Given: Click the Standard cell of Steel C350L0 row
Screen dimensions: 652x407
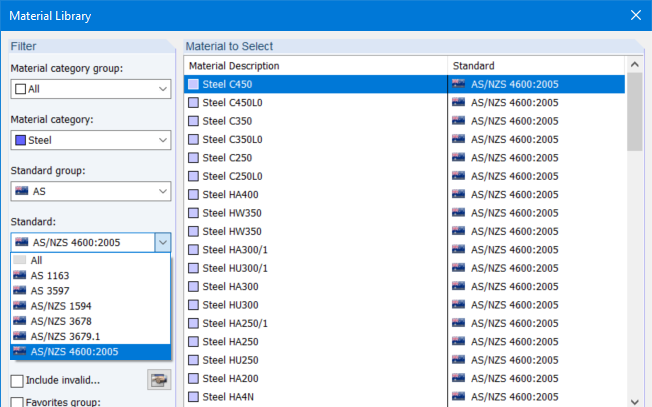Looking at the screenshot, I should [536, 139].
